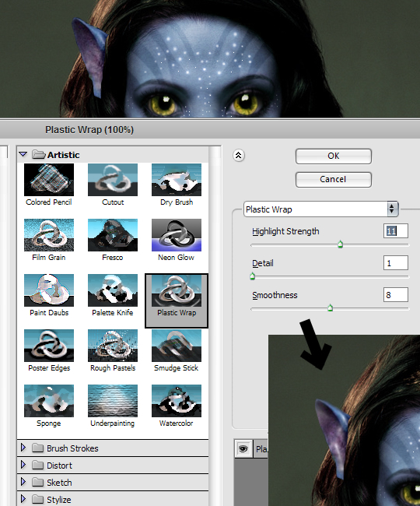Click the Smoothness value field
The image size is (420, 506).
coord(396,295)
